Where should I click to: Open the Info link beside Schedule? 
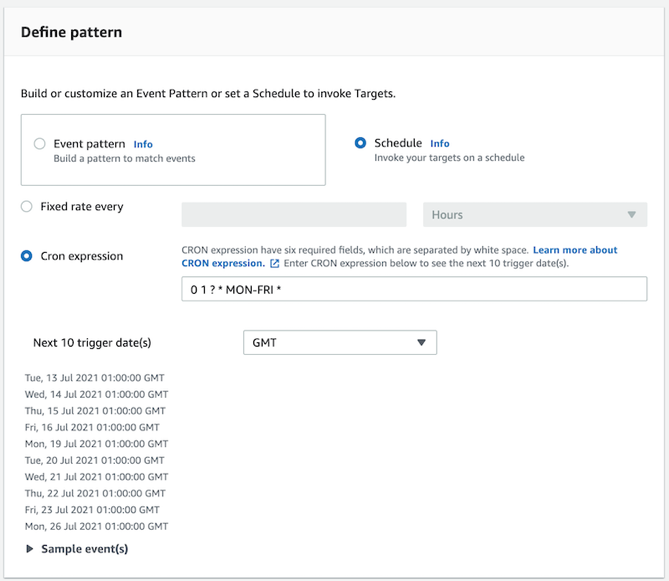(440, 143)
